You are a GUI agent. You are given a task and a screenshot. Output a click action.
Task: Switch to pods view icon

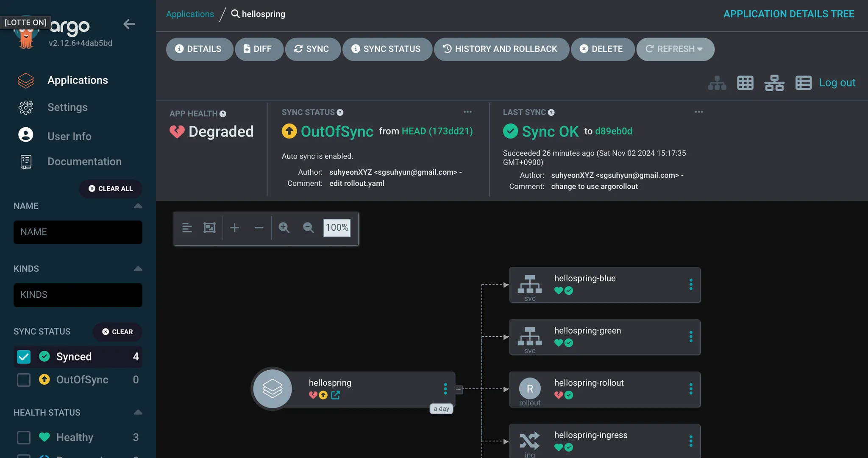pyautogui.click(x=745, y=83)
